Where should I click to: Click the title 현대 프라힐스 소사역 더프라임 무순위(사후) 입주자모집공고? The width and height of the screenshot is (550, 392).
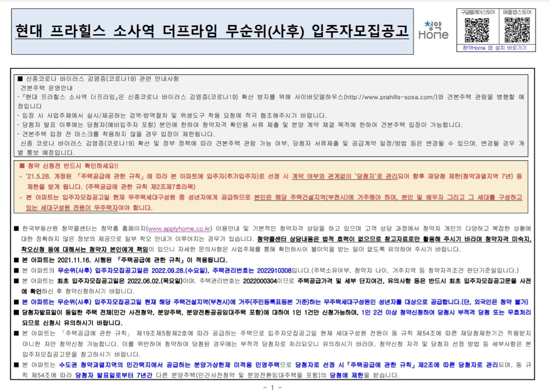coord(212,31)
